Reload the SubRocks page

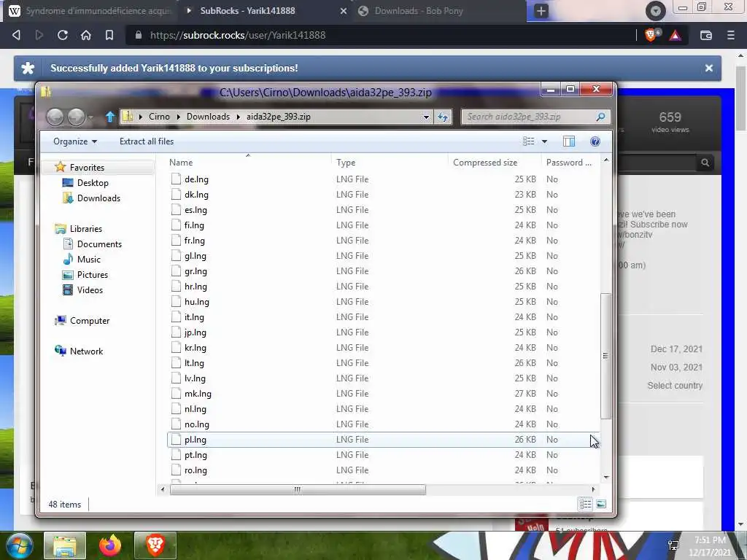tap(63, 35)
